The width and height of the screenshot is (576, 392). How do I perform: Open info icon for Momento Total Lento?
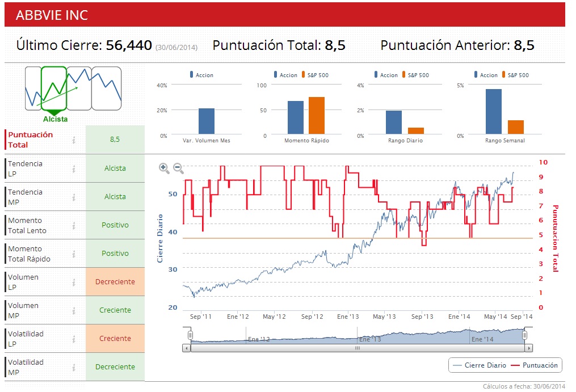(x=74, y=226)
